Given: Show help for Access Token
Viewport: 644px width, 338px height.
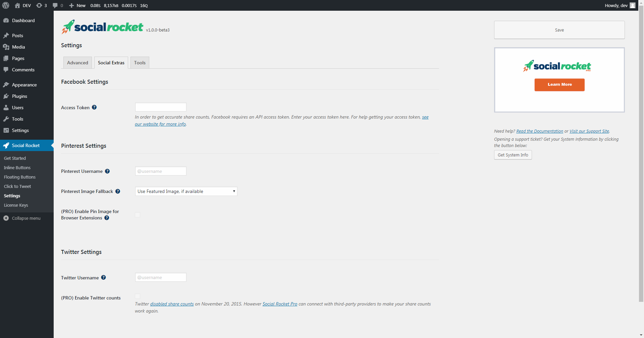Looking at the screenshot, I should pos(94,107).
